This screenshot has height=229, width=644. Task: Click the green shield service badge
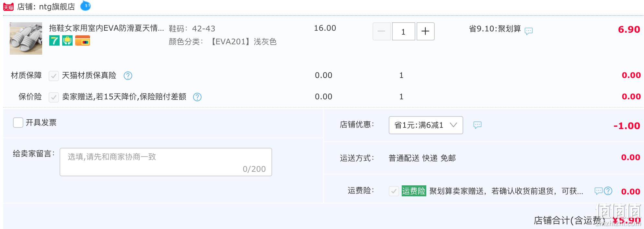click(x=67, y=41)
